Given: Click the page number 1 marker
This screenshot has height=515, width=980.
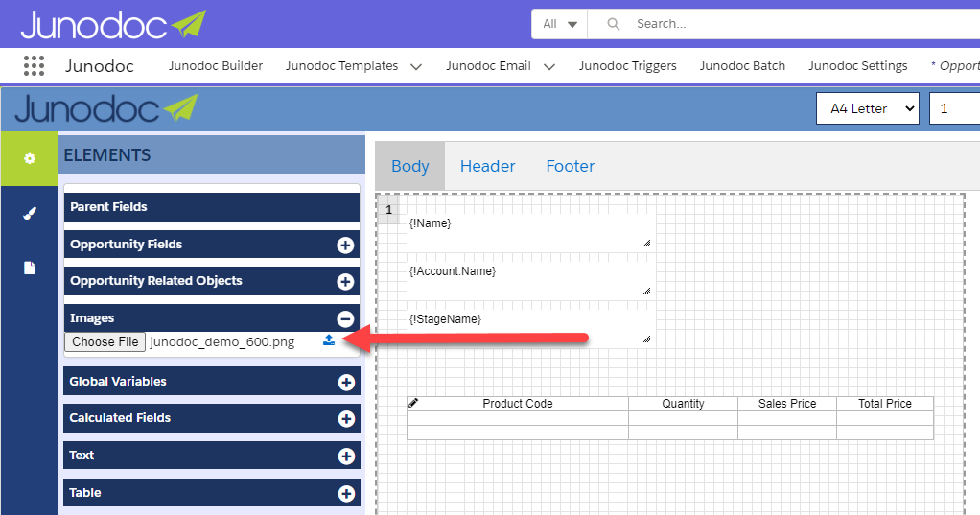Looking at the screenshot, I should (x=388, y=210).
